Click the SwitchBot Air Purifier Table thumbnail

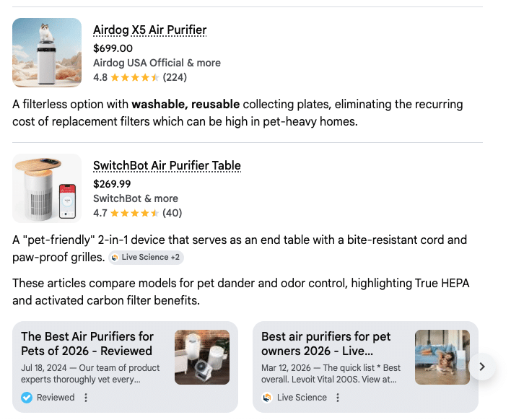pos(47,188)
